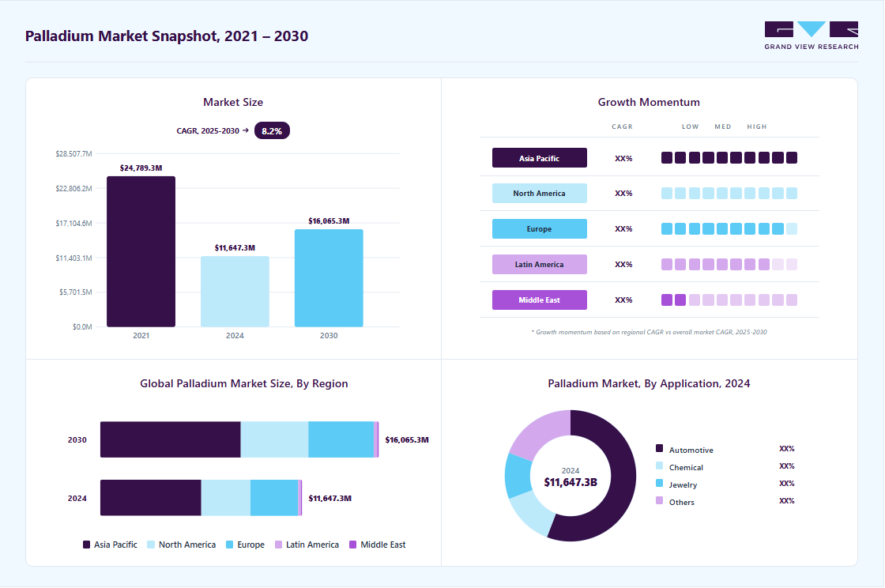Select Asia Pacific segment of 2030 stacked bar
The image size is (885, 588).
[171, 439]
